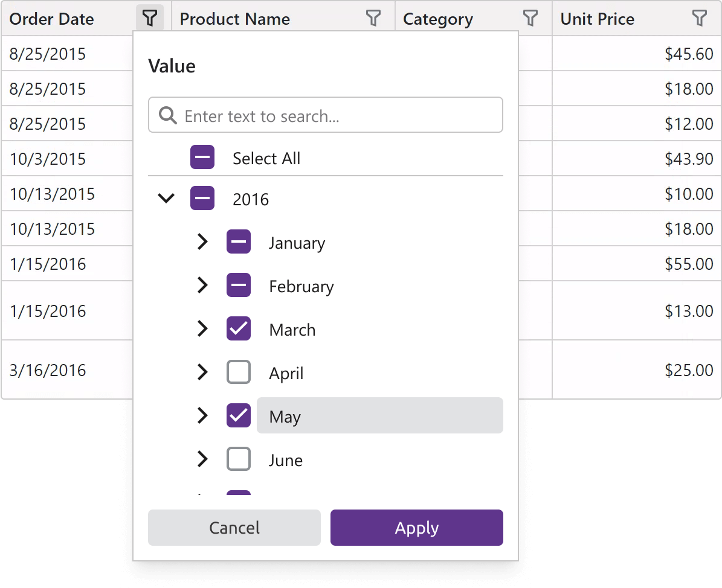Toggle the 2016 tri-state checkbox

(202, 198)
